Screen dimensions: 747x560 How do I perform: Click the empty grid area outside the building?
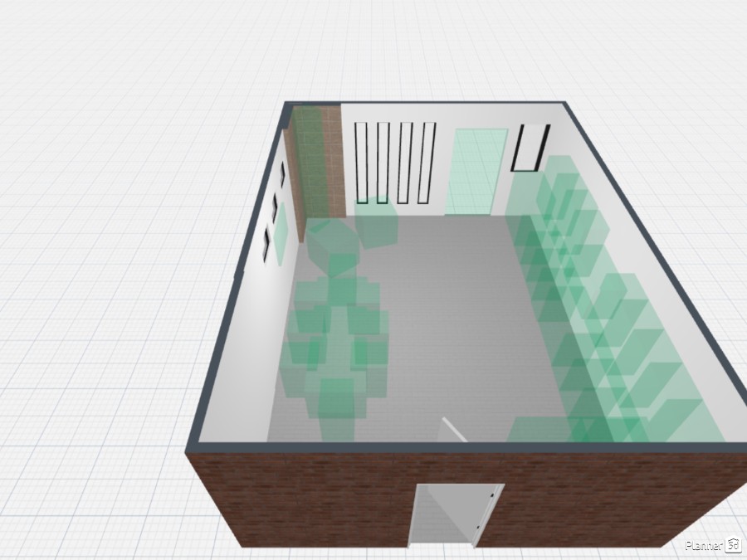click(108, 166)
